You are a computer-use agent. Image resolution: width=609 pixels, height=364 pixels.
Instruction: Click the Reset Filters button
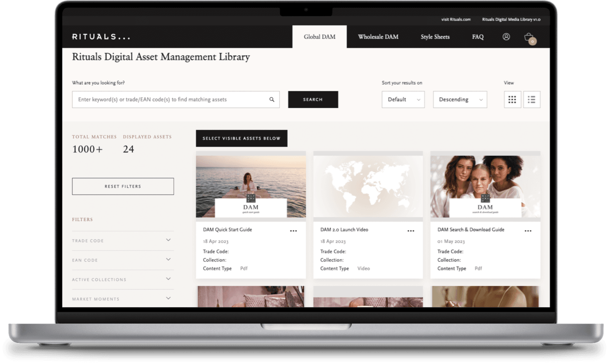pyautogui.click(x=123, y=186)
